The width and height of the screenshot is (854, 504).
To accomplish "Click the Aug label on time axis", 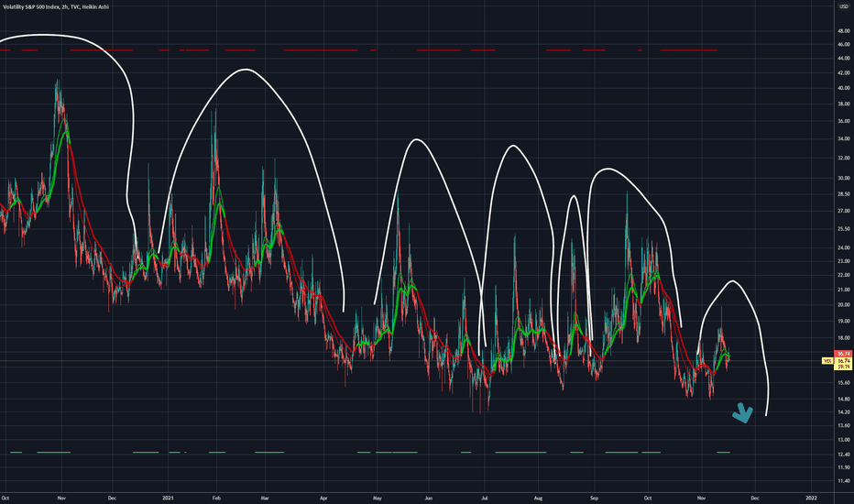I will [538, 498].
